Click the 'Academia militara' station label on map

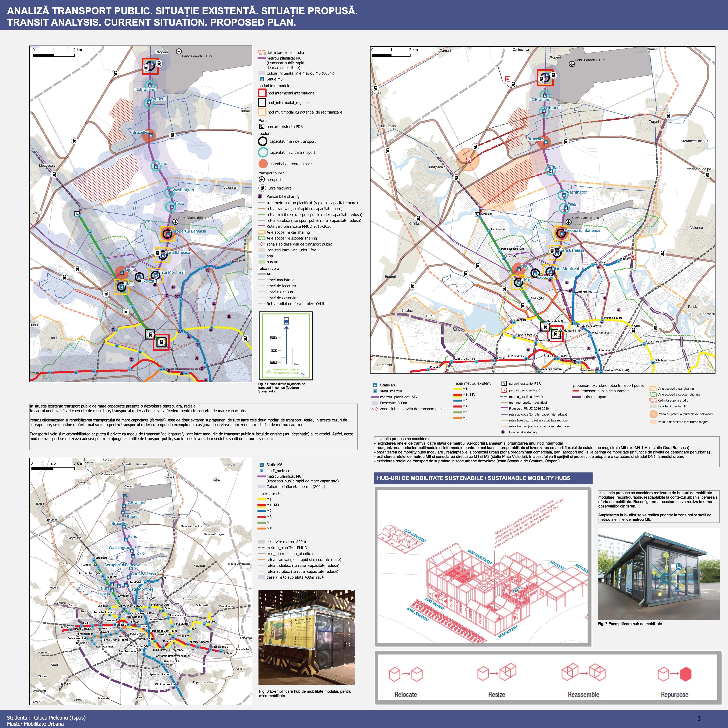coord(551,369)
